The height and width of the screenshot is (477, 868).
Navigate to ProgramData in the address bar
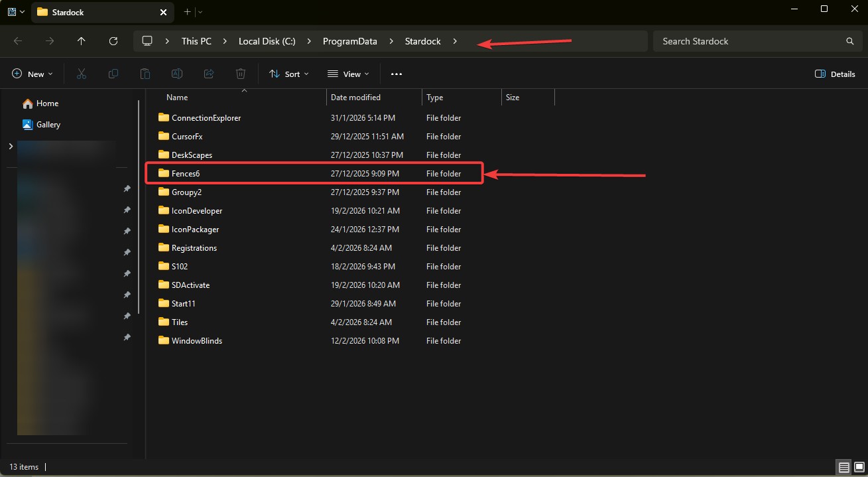pyautogui.click(x=349, y=41)
